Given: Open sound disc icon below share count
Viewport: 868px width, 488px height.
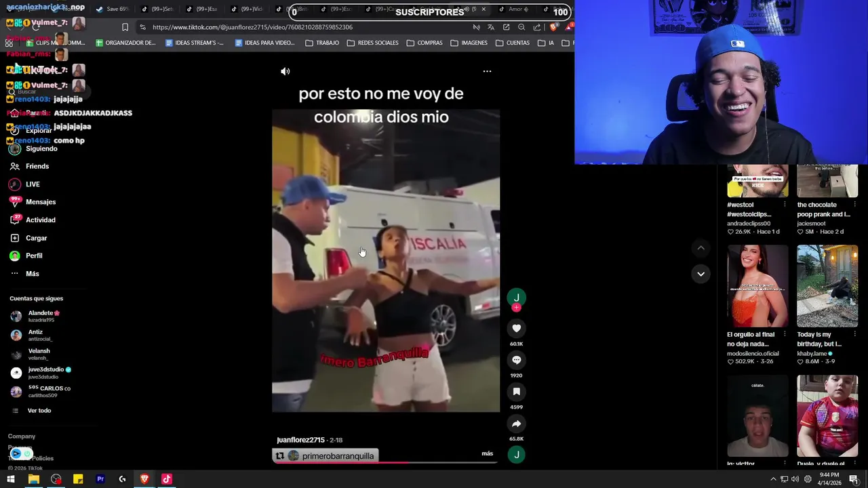Looking at the screenshot, I should [516, 455].
